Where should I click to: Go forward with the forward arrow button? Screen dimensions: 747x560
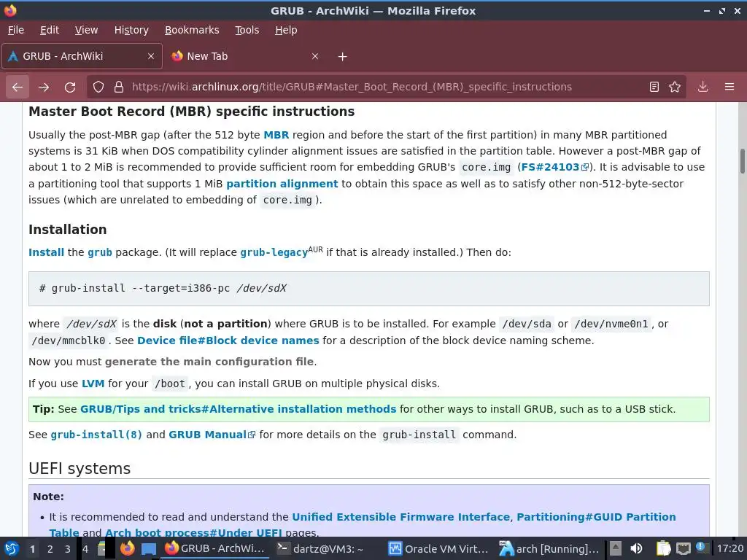[44, 87]
